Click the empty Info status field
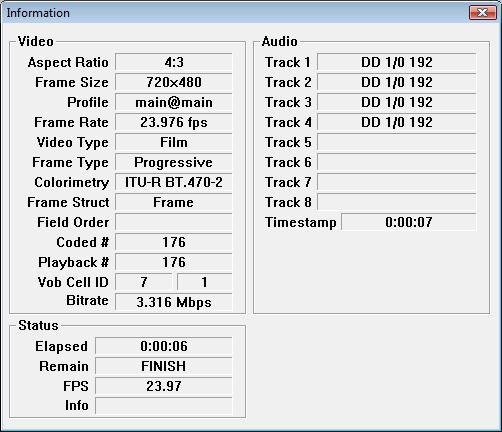502x432 pixels. pos(164,406)
